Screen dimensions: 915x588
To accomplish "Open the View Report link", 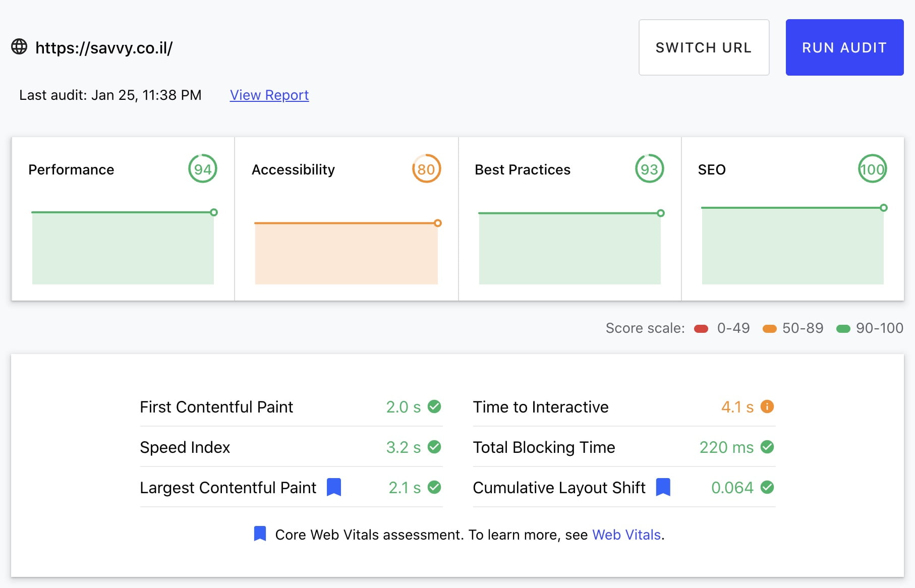I will point(269,95).
